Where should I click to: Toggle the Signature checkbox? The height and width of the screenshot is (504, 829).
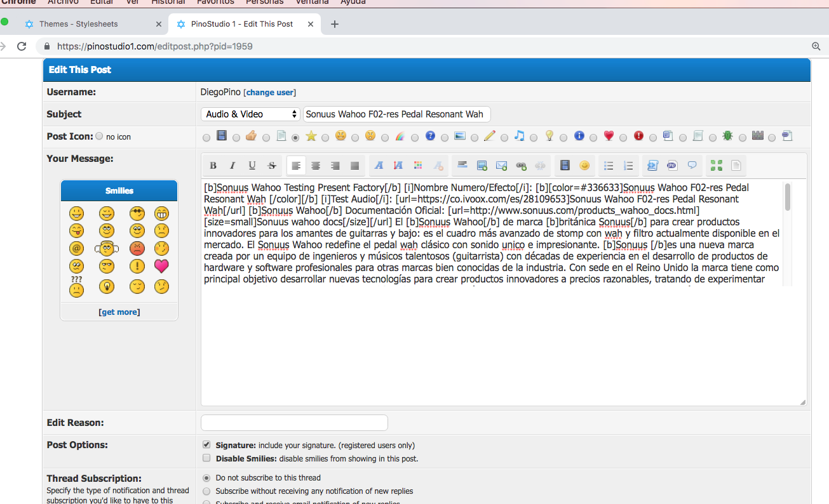point(206,445)
